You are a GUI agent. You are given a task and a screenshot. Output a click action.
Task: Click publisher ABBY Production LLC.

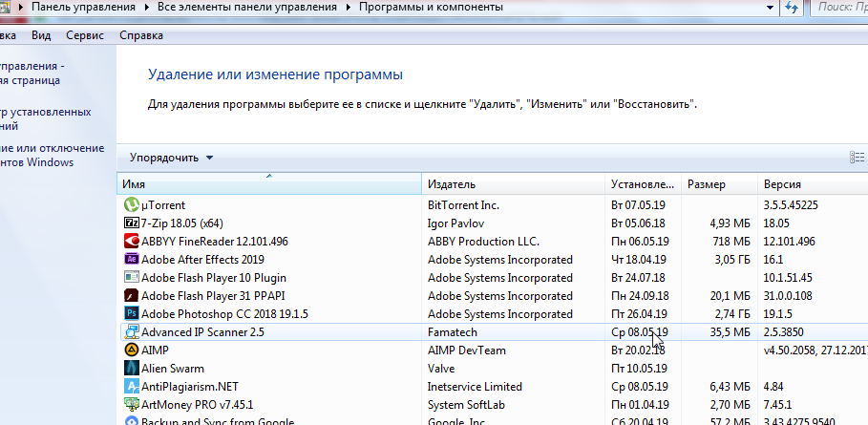(483, 242)
